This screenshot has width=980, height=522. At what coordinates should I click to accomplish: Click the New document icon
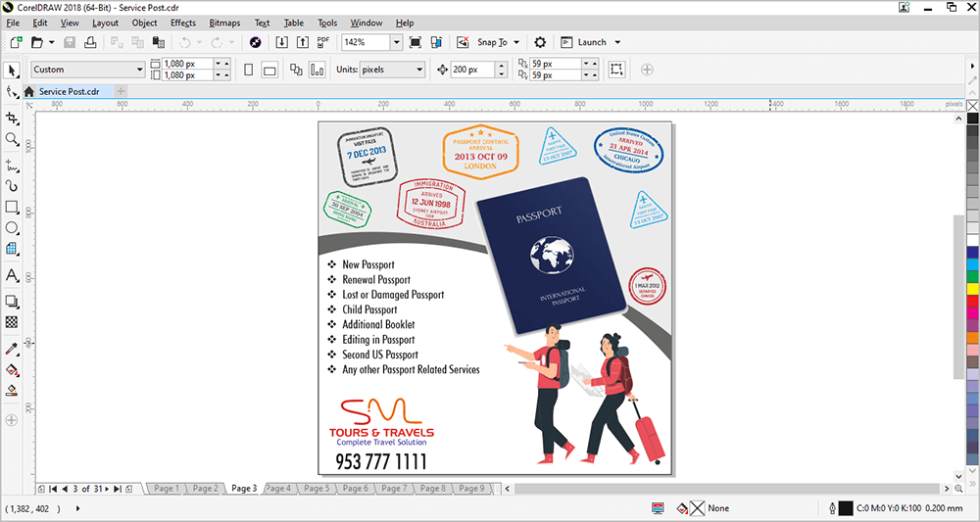[x=17, y=42]
